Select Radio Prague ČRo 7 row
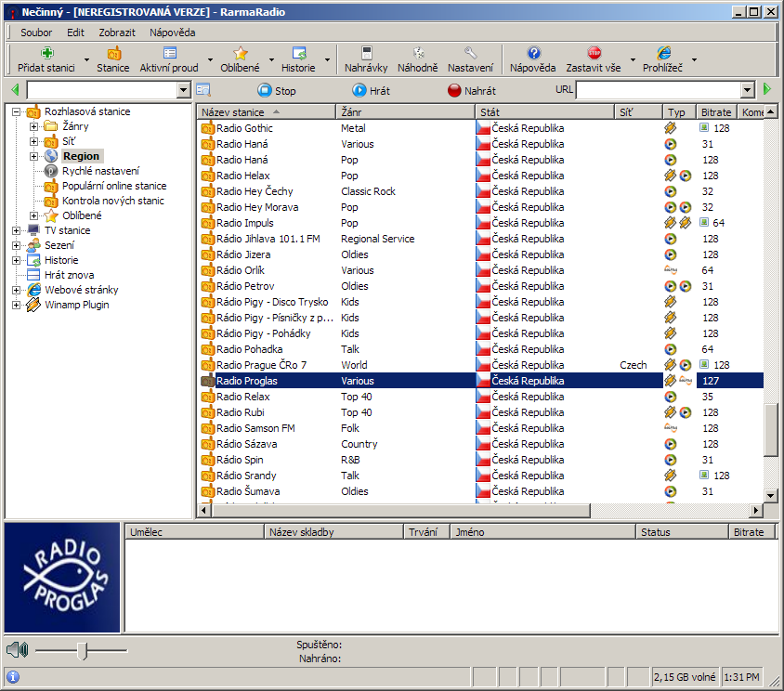 pyautogui.click(x=480, y=365)
